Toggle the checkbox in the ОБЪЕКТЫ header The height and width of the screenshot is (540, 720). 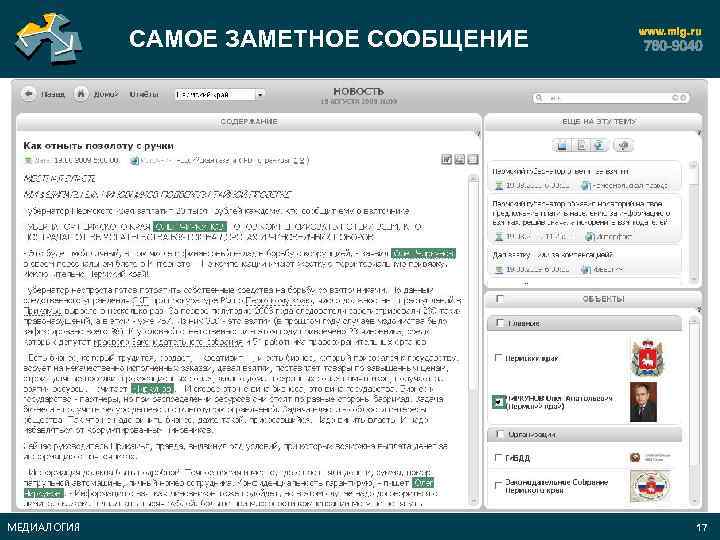(500, 299)
